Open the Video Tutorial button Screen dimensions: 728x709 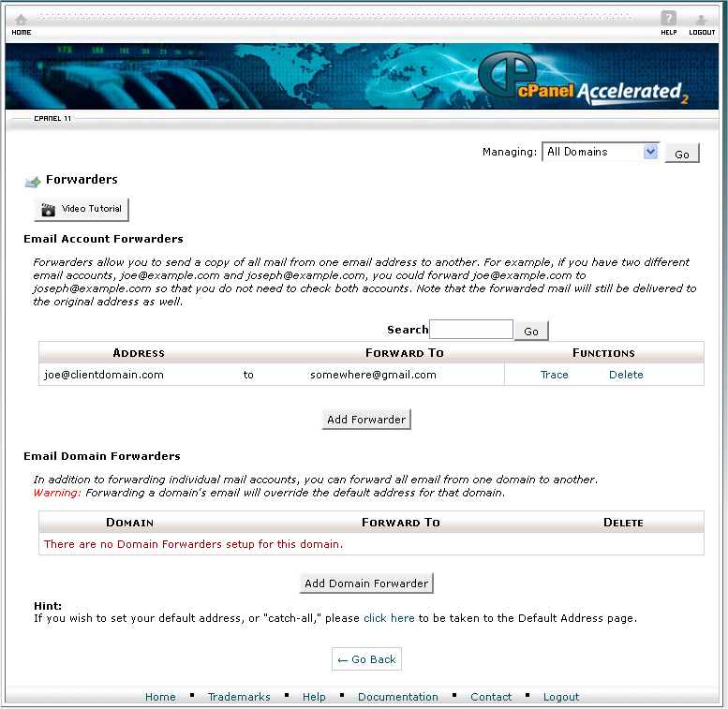82,209
